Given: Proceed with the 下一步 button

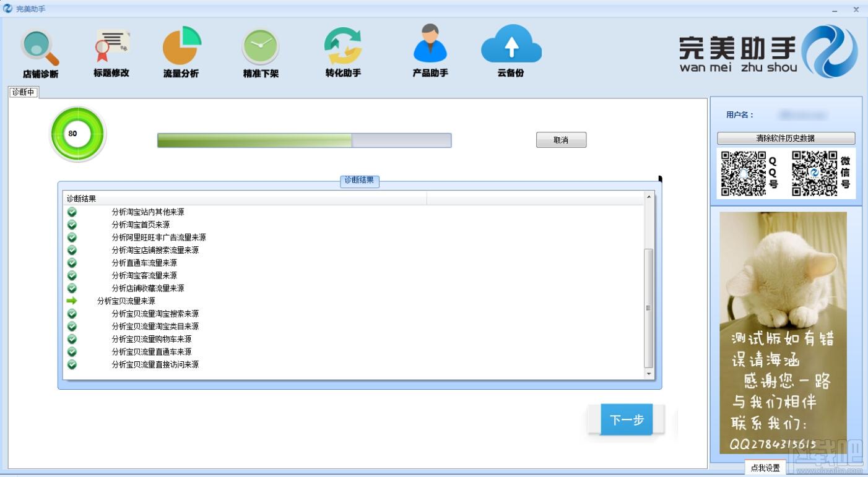Looking at the screenshot, I should point(627,420).
